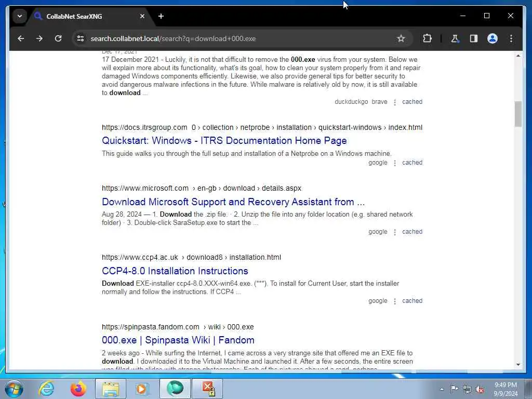Open cached version of Microsoft result

click(412, 231)
